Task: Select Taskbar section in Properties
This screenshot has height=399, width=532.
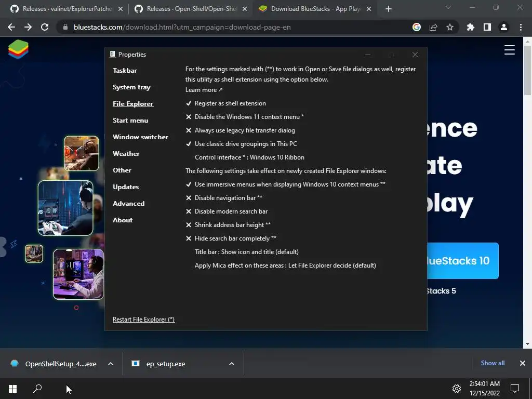Action: pyautogui.click(x=125, y=71)
